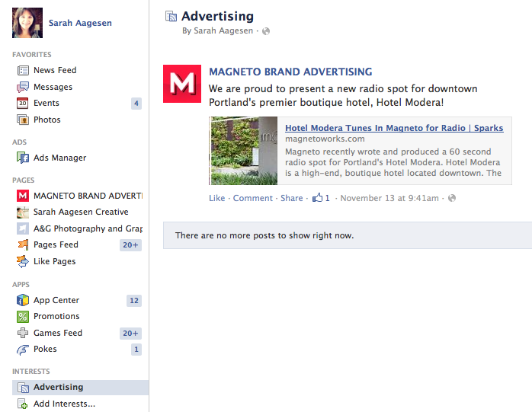Click the App Center 12 badge
The image size is (532, 412).
tap(134, 301)
